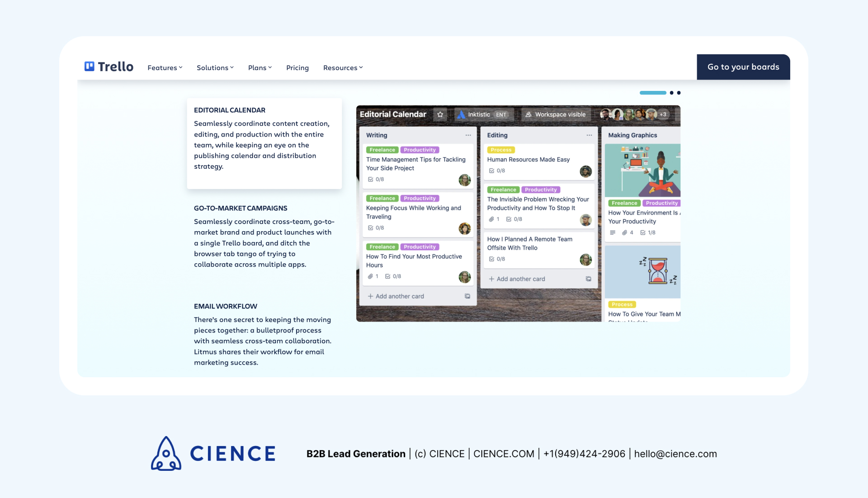Open the Writing list actions menu (three dots)
The height and width of the screenshot is (498, 868).
click(x=468, y=135)
